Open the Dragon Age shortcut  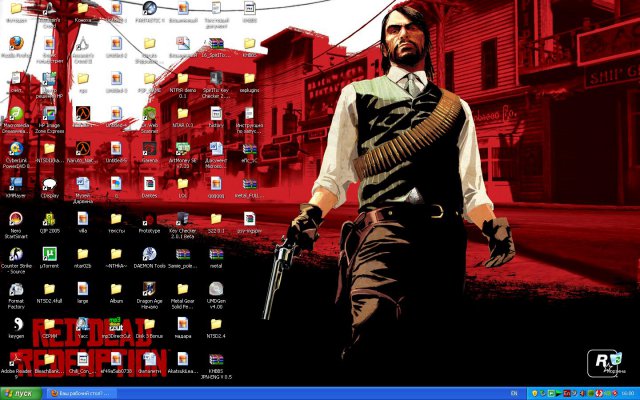[x=149, y=289]
